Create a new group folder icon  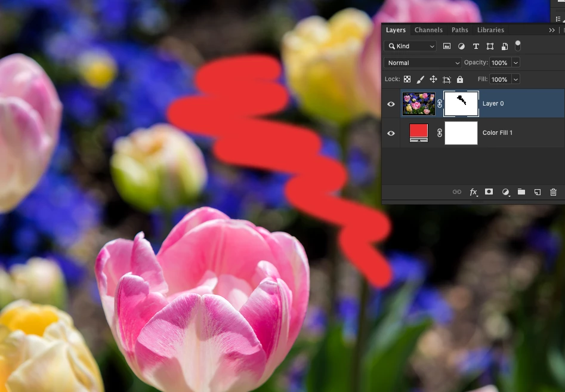point(521,192)
